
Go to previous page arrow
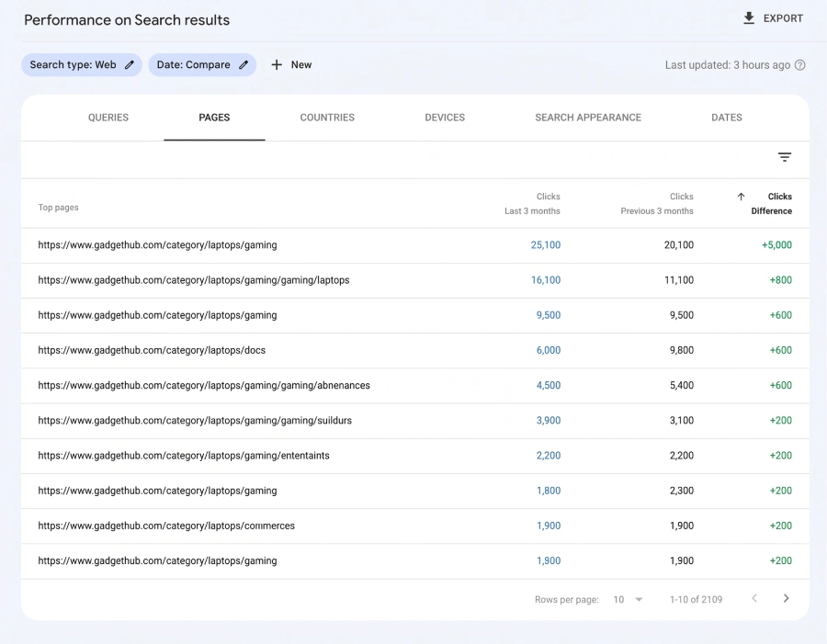tap(754, 598)
